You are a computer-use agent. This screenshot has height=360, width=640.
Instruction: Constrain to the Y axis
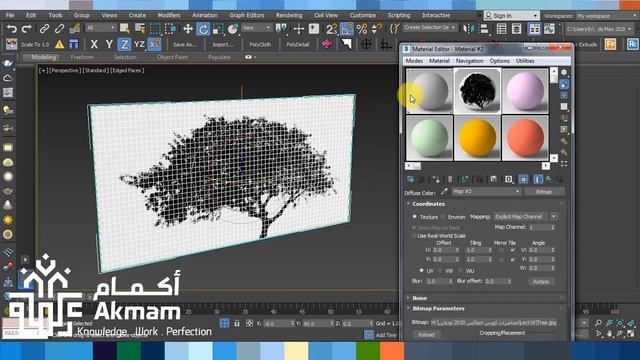click(x=109, y=44)
